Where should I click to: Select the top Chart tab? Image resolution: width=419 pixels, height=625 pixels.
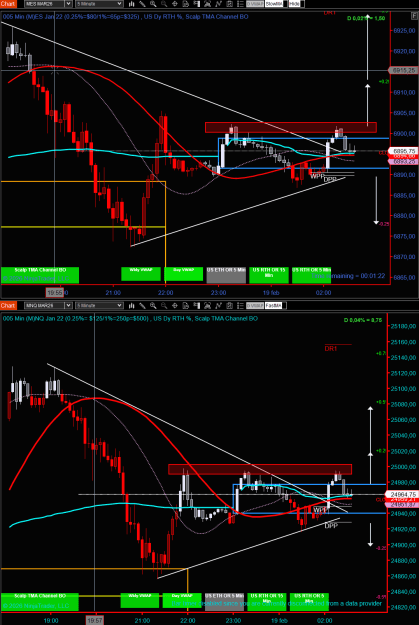8,4
